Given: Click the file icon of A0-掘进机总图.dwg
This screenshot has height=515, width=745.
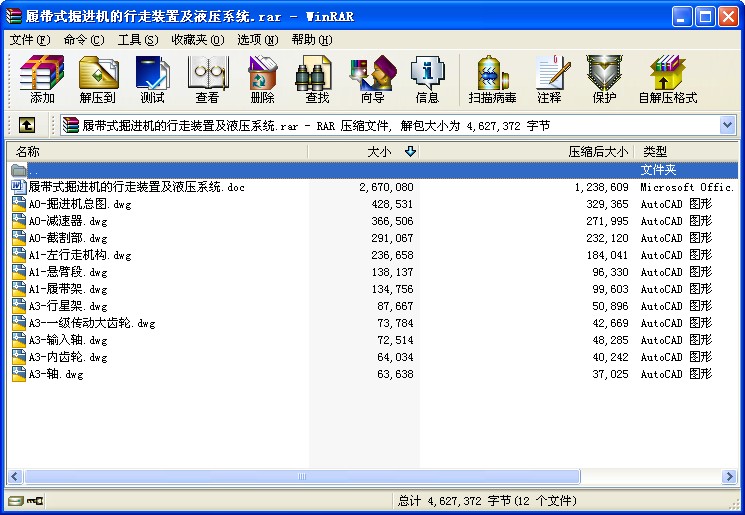Looking at the screenshot, I should pyautogui.click(x=19, y=204).
